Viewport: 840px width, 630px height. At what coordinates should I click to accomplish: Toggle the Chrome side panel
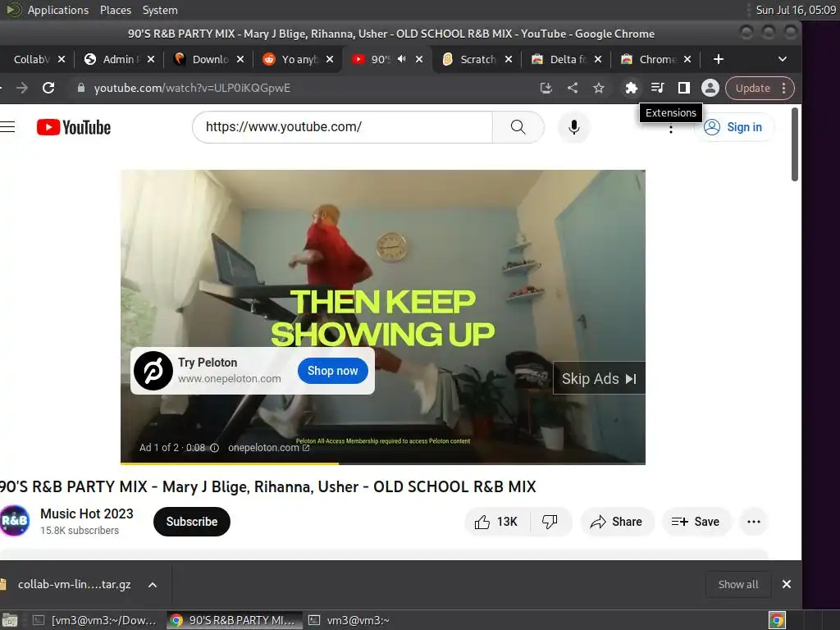click(683, 88)
